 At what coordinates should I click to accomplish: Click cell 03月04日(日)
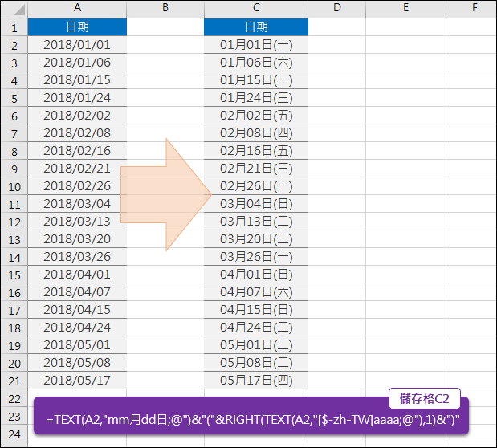pyautogui.click(x=256, y=204)
